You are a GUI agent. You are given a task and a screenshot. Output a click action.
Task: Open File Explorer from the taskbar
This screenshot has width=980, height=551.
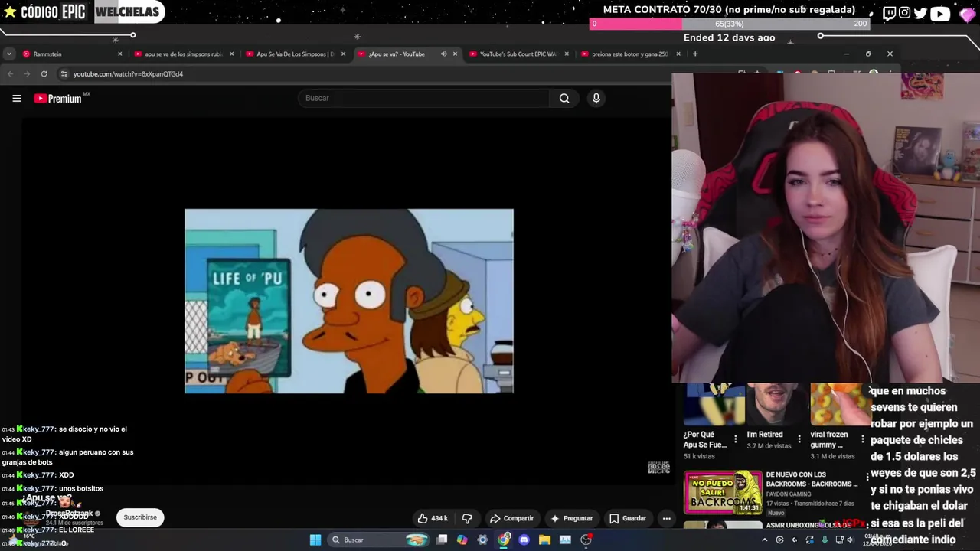click(544, 540)
